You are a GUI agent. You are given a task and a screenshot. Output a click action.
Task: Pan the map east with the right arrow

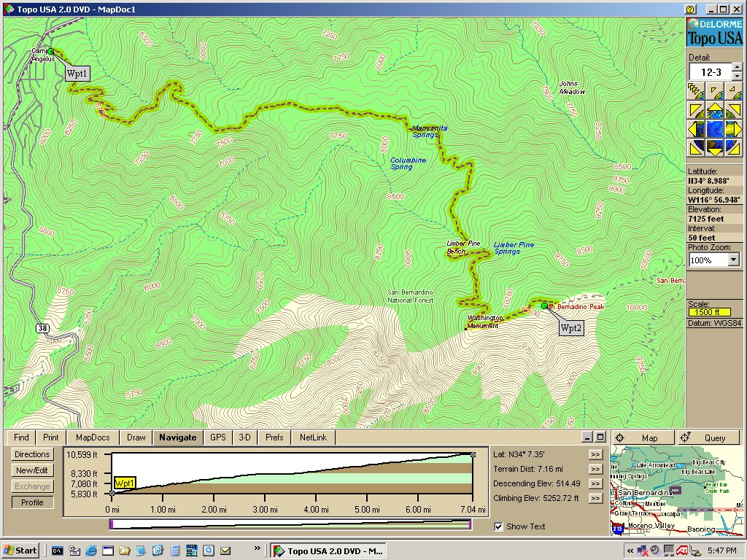tap(734, 129)
